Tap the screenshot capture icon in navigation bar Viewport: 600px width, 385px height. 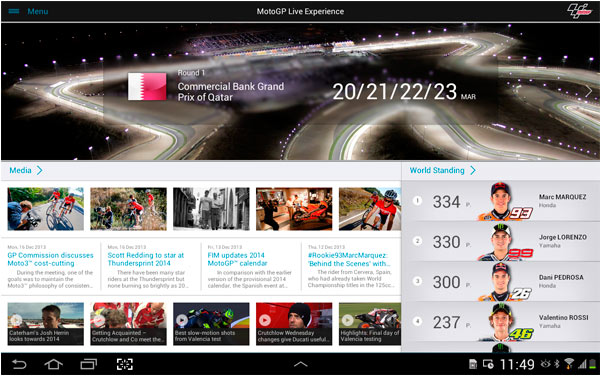point(125,364)
